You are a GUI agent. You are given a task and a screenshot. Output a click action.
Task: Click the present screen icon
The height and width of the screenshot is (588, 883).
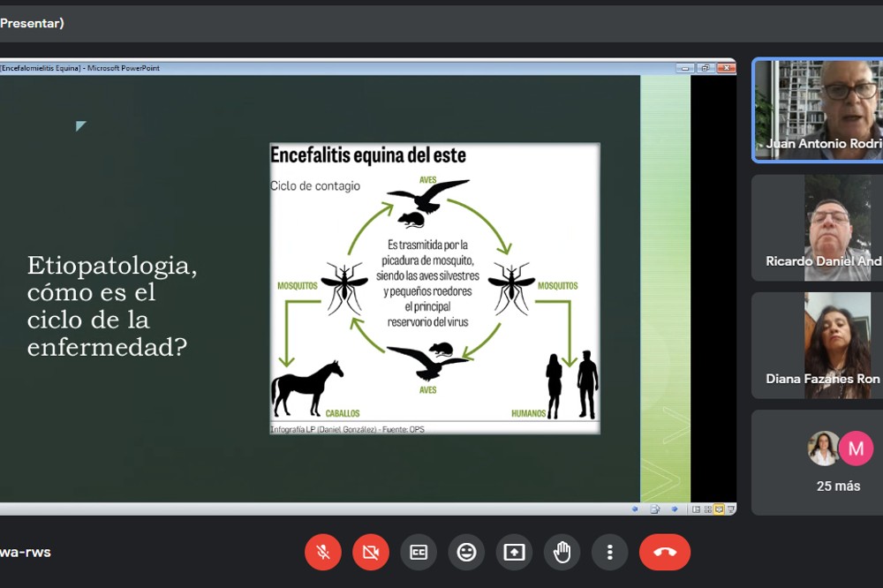pyautogui.click(x=514, y=553)
